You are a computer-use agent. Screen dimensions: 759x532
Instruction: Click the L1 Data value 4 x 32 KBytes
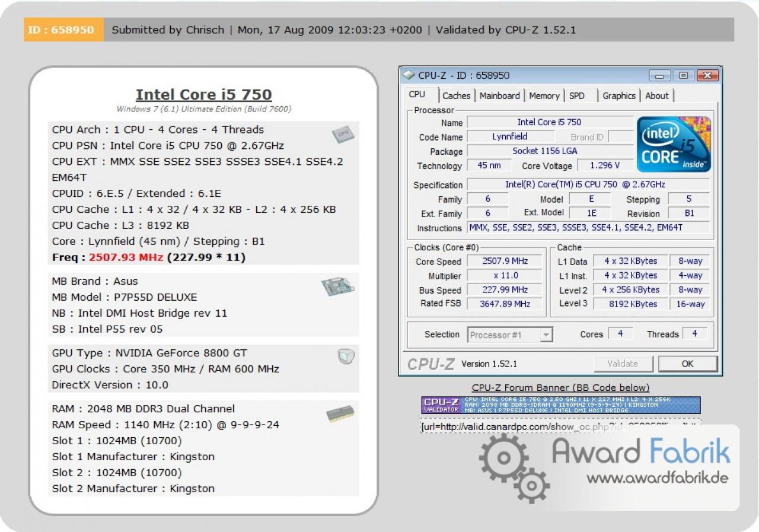click(x=631, y=261)
